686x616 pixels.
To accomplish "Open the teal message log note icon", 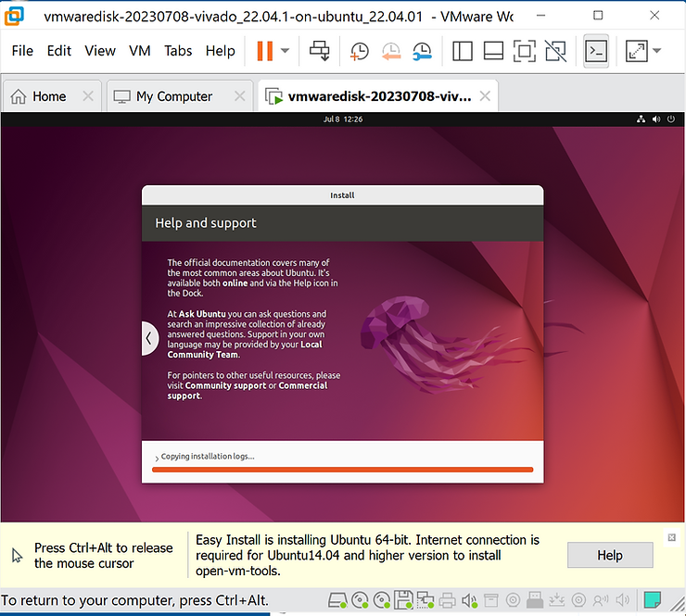I will [653, 600].
